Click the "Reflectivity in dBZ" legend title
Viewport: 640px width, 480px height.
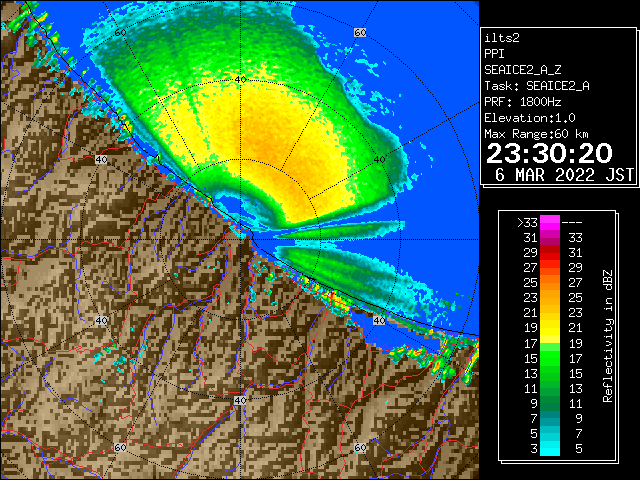(608, 336)
